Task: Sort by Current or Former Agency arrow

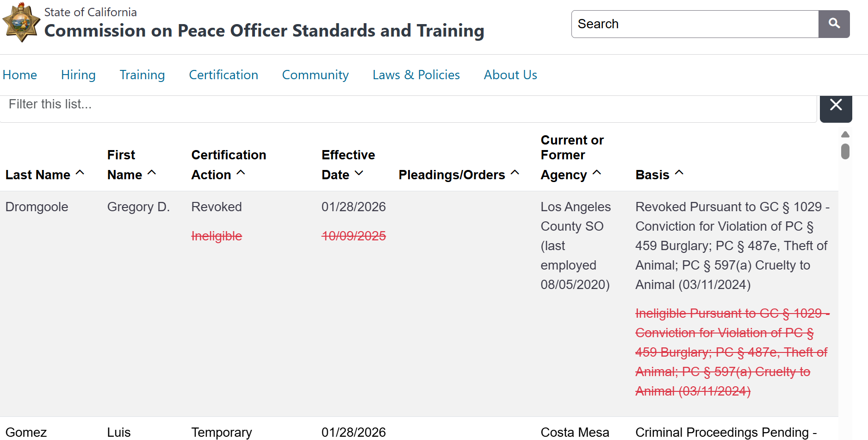Action: coord(597,173)
